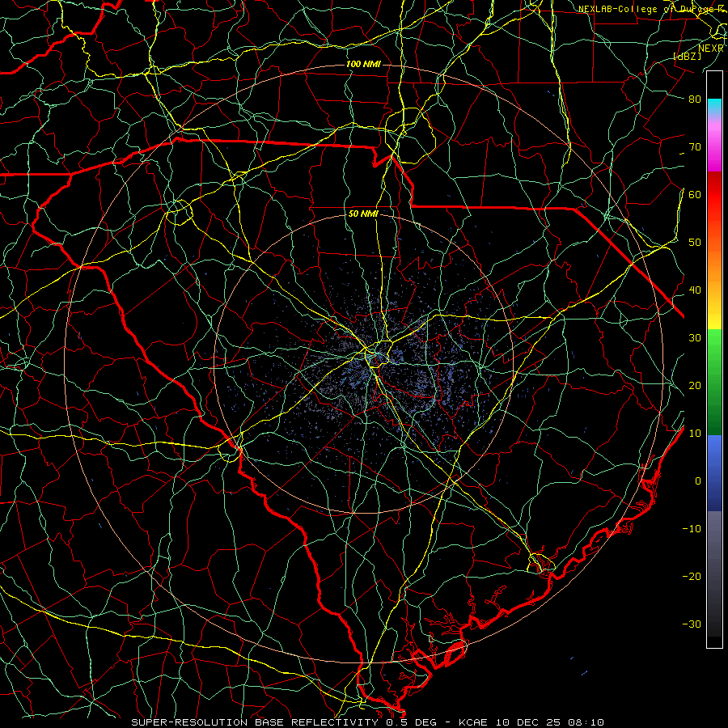Click the 50 value on dBZ scale
This screenshot has height=728, width=728.
click(x=695, y=243)
